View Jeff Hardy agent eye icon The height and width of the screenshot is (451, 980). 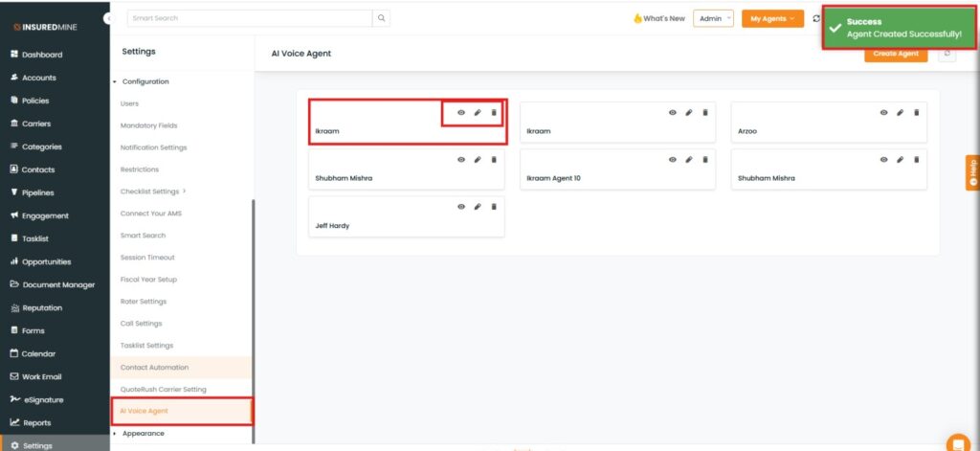click(461, 206)
